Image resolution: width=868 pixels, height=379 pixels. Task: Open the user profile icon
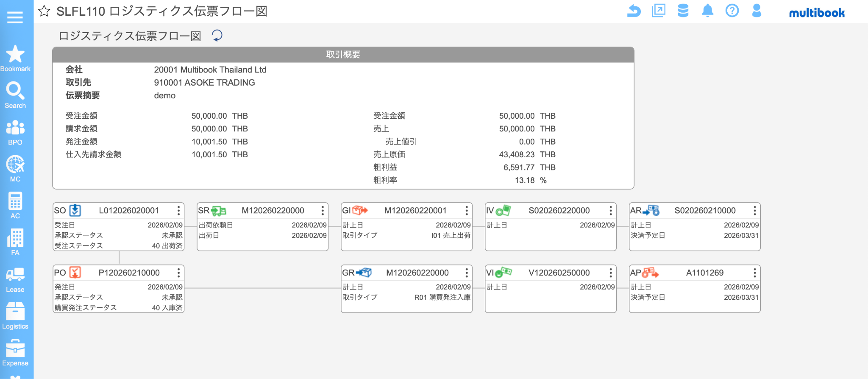click(x=757, y=11)
